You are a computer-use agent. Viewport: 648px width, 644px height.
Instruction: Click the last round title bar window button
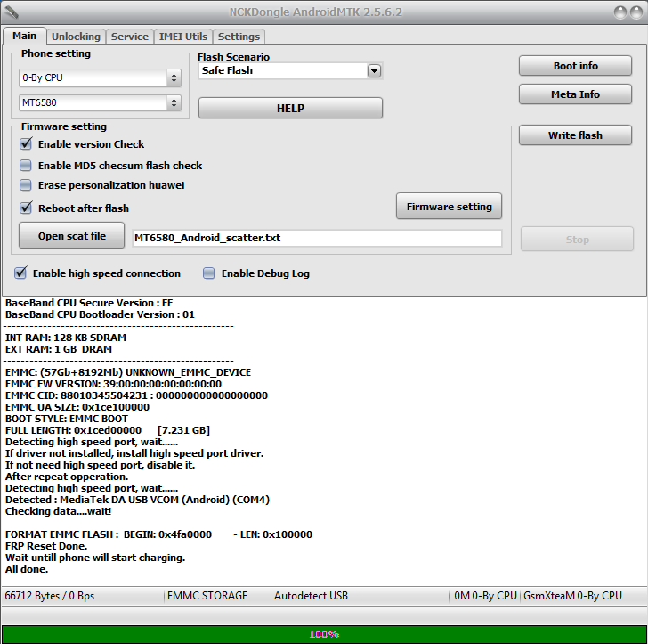coord(636,12)
